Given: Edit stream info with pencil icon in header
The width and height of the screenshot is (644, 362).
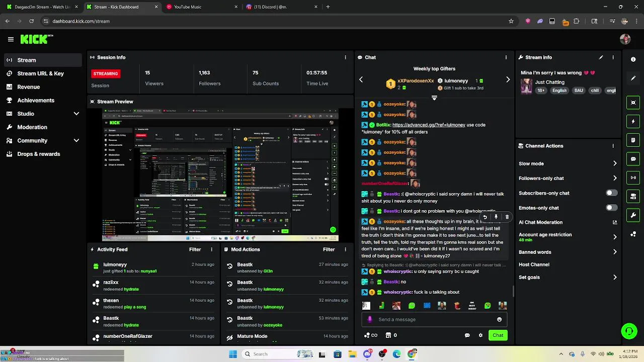Looking at the screenshot, I should tap(601, 57).
